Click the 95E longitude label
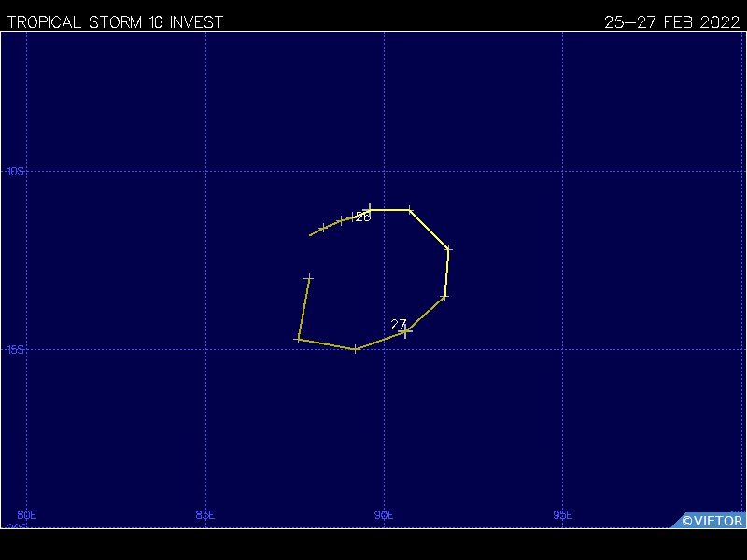 coord(563,515)
